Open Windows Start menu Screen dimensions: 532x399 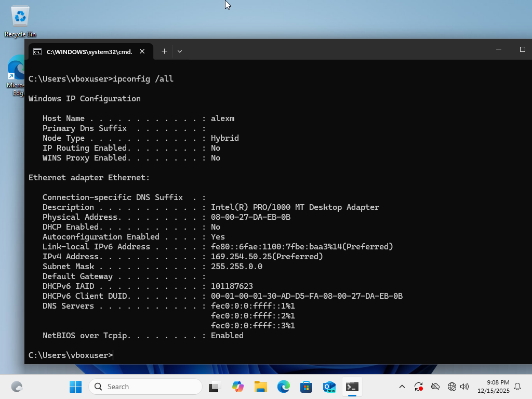[x=76, y=387]
